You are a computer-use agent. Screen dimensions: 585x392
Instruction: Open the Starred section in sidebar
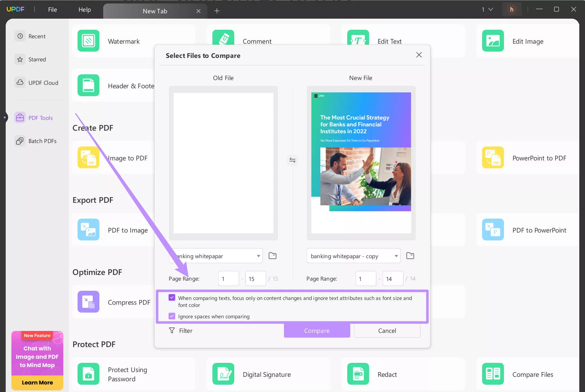(x=30, y=59)
